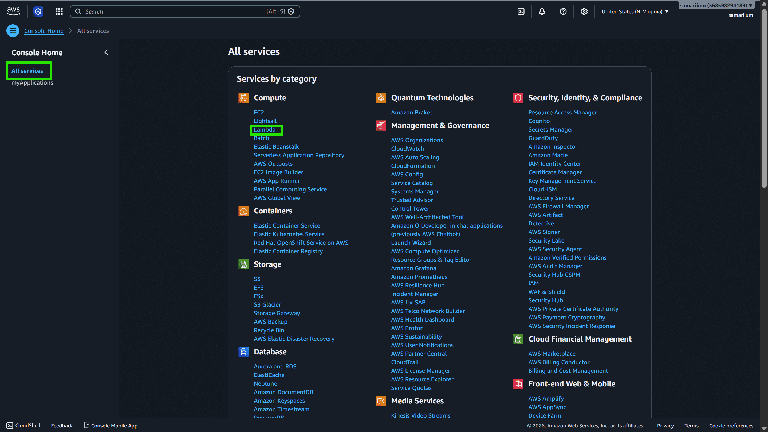Click the Compute category icon
The height and width of the screenshot is (432, 768).
coord(243,97)
